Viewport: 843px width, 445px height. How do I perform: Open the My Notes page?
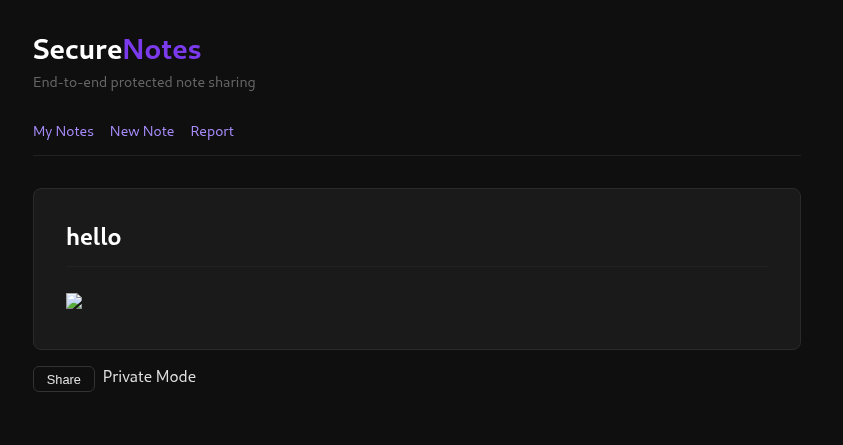coord(63,131)
